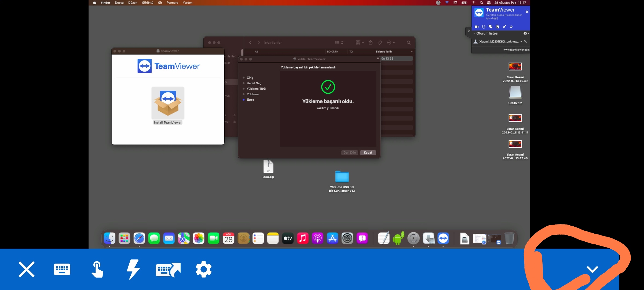This screenshot has height=290, width=644.
Task: Click the Finder search magnifier icon
Action: click(x=408, y=43)
